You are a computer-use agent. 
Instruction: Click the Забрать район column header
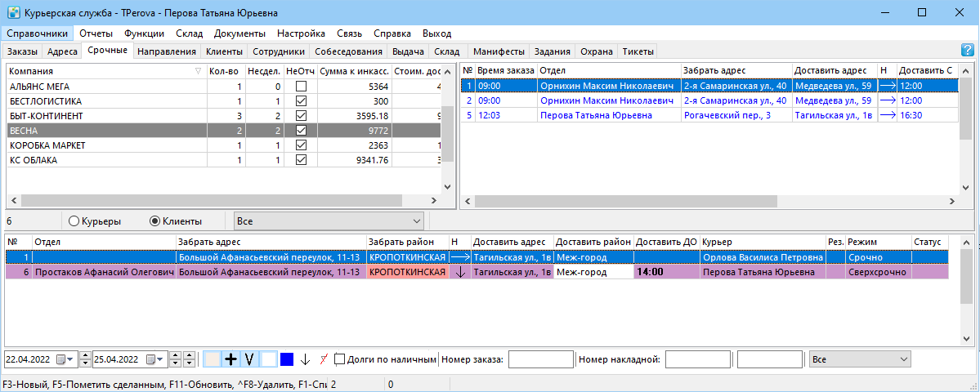pos(408,242)
